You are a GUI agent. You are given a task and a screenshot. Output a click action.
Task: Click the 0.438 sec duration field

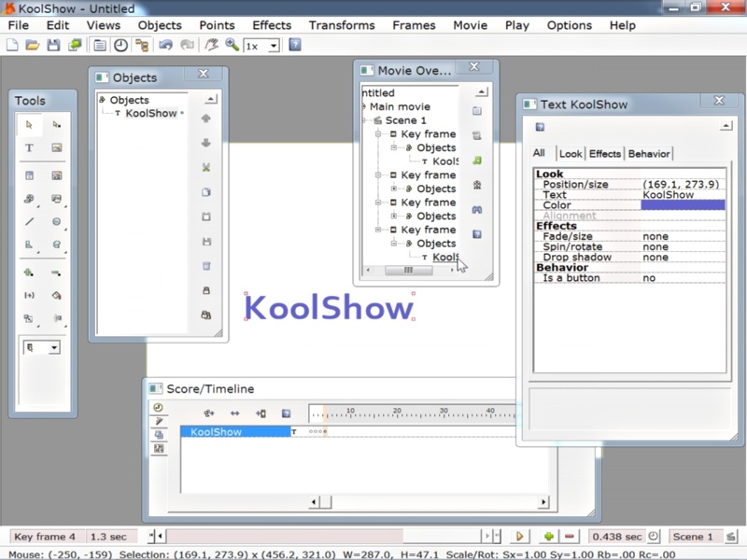point(617,537)
